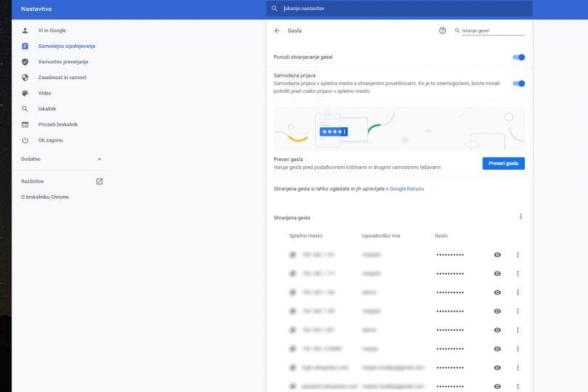The image size is (588, 392).
Task: Open the three-dot menu for Shranjena gesla
Action: click(x=520, y=216)
